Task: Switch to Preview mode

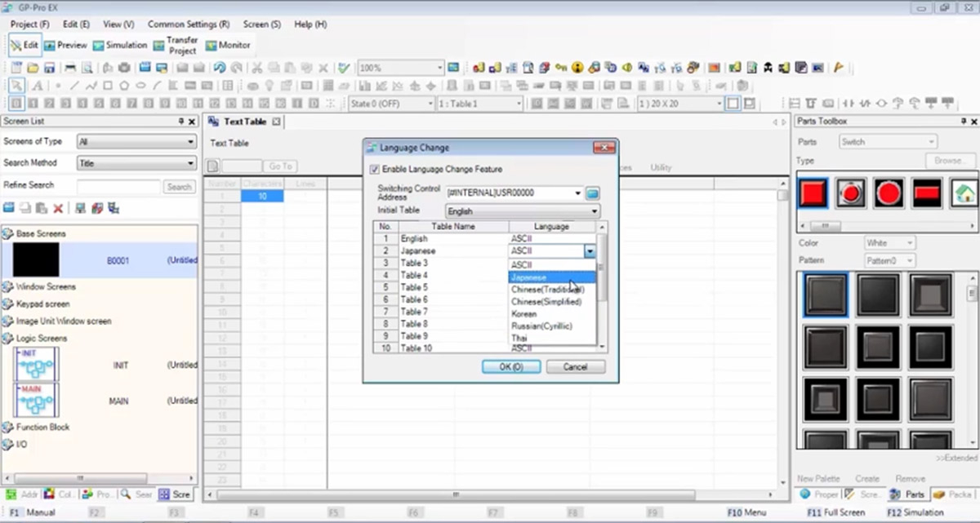Action: click(65, 46)
